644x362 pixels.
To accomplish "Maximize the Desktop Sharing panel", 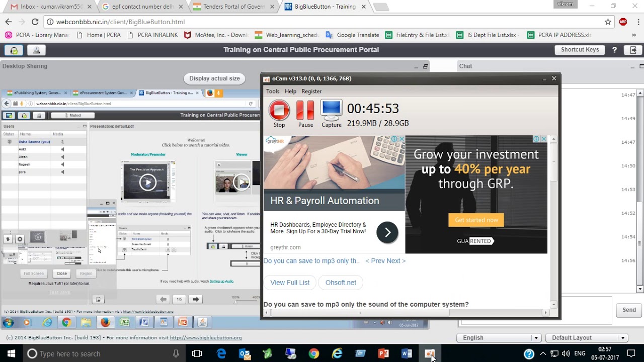I will pos(426,66).
